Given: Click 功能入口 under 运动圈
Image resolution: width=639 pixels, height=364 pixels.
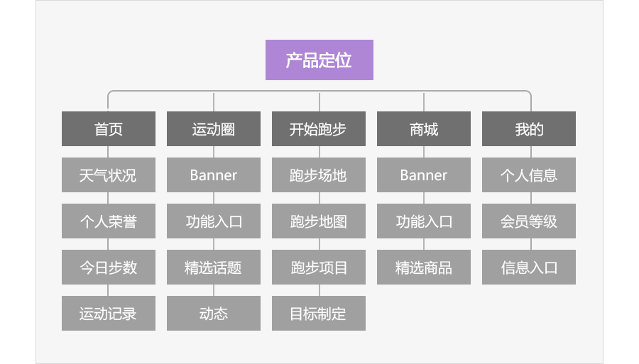Looking at the screenshot, I should point(214,221).
